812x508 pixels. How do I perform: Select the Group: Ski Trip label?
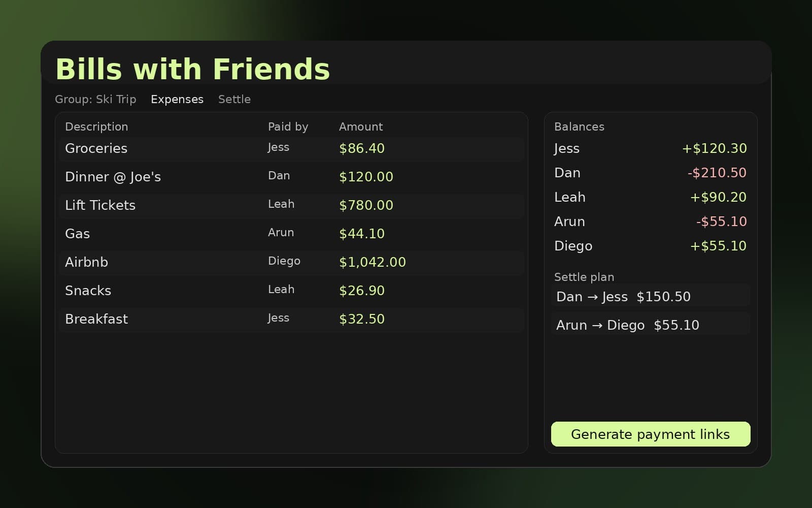pos(95,99)
